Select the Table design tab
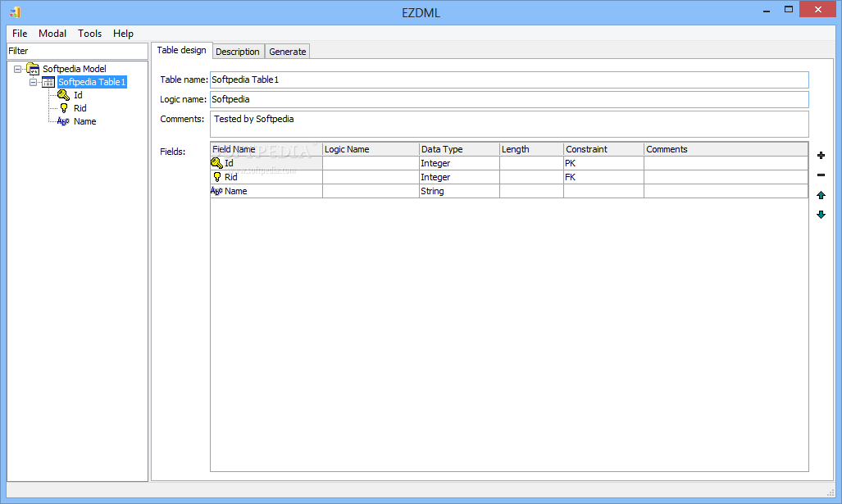This screenshot has width=842, height=504. click(181, 50)
